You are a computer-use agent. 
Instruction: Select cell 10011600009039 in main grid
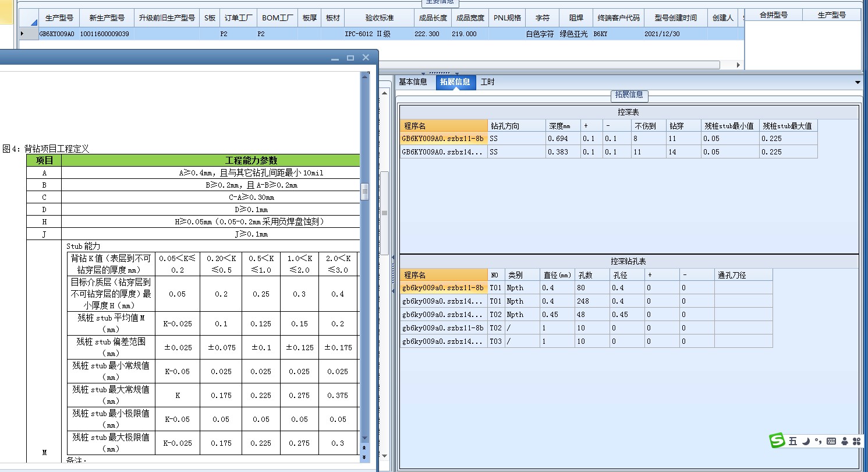click(x=106, y=34)
